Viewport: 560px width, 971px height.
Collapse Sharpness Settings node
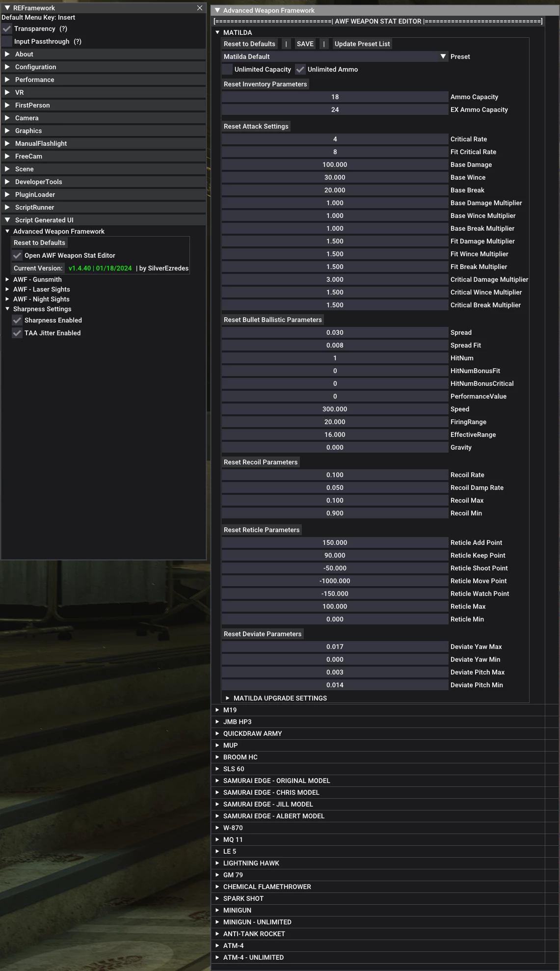(7, 309)
